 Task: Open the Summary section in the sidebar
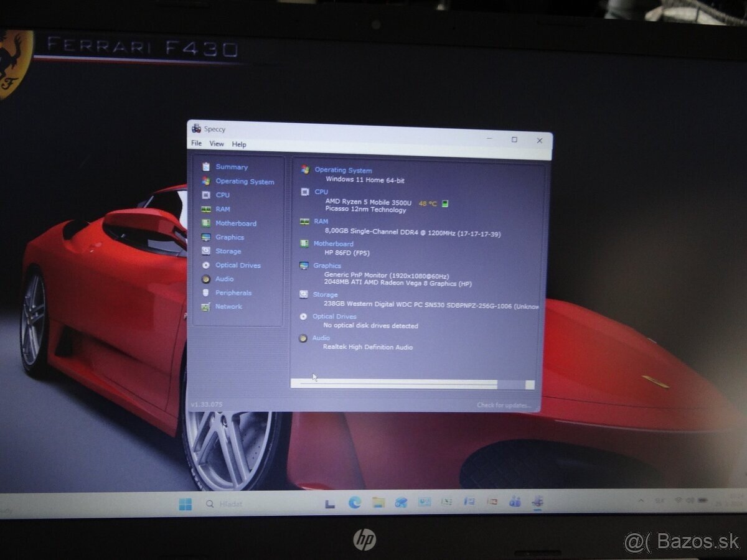(231, 167)
